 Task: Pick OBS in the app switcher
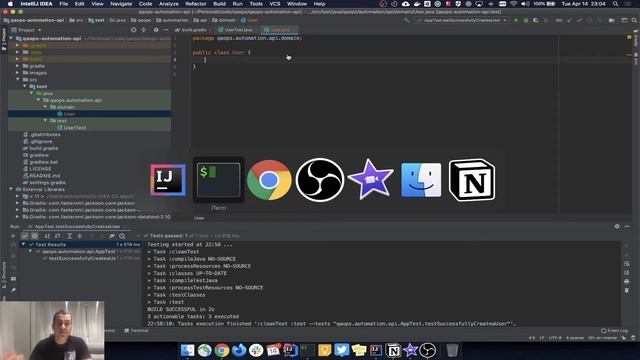pos(320,180)
